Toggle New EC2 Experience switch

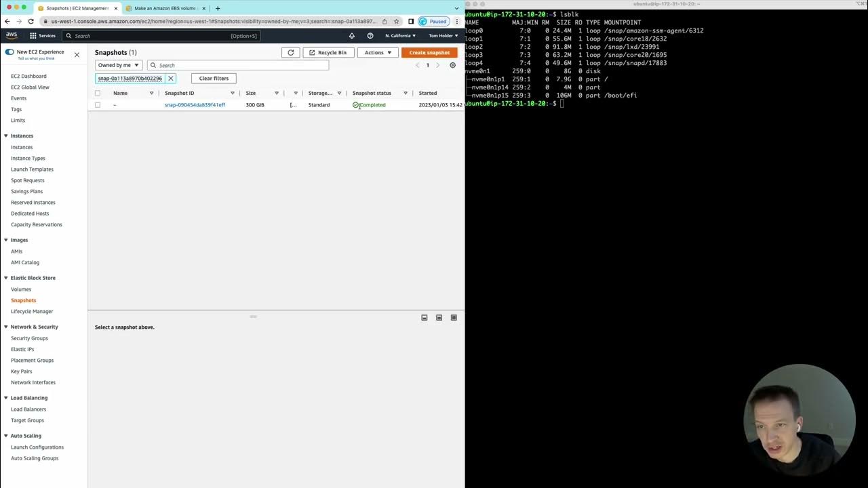[9, 52]
